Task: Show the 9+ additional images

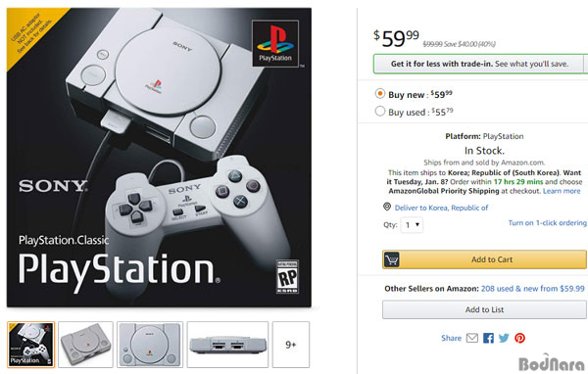Action: point(291,345)
